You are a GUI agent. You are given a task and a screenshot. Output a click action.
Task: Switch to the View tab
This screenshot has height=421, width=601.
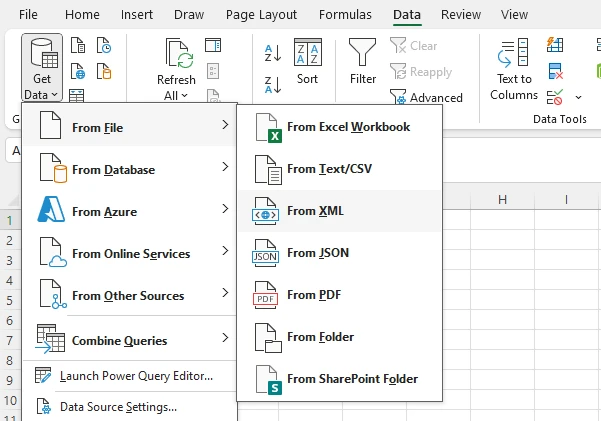(x=514, y=15)
